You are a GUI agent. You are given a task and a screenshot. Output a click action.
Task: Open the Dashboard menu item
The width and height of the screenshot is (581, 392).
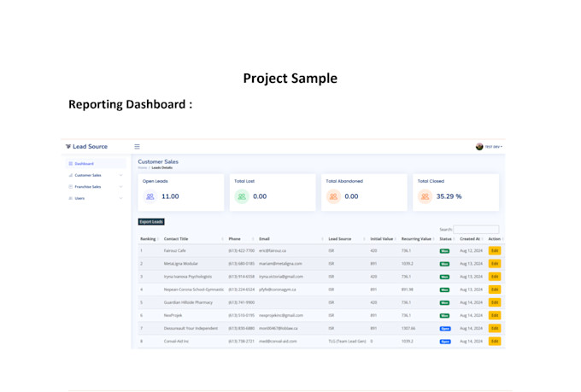coord(96,163)
